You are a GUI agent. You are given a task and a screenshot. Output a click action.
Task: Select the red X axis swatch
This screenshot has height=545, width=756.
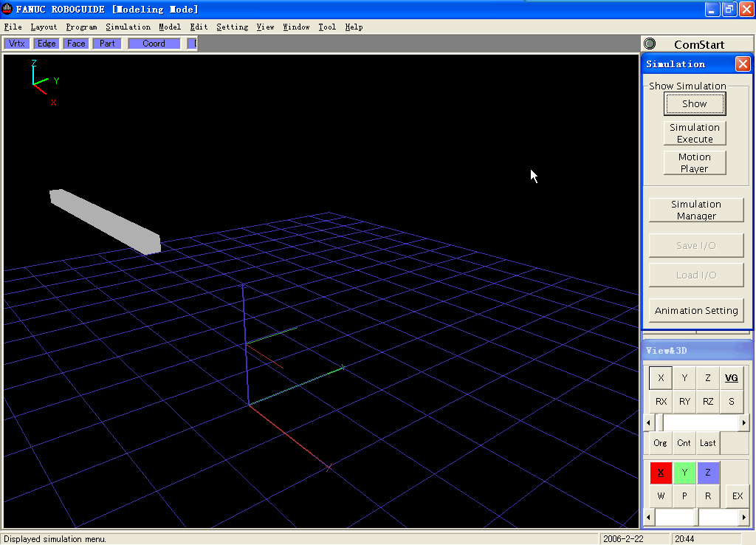click(661, 473)
